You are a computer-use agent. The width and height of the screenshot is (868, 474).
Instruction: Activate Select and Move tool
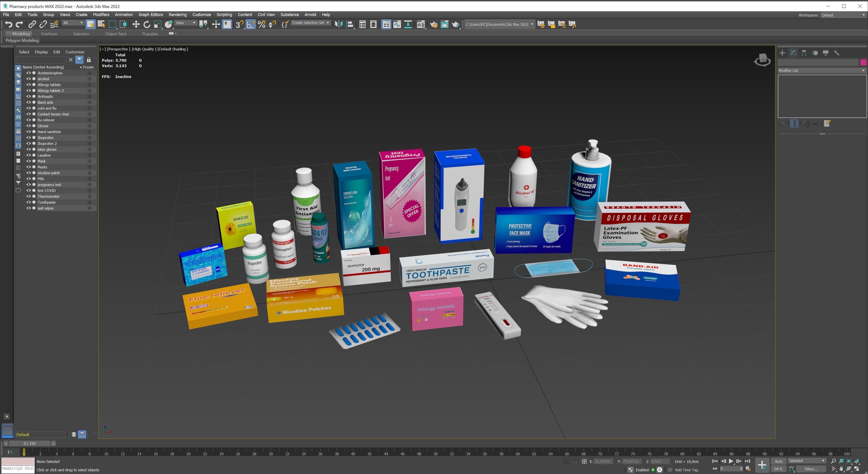tap(136, 24)
